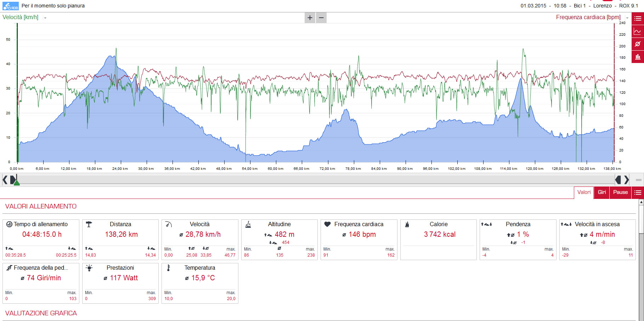644x321 pixels.
Task: Click the average heart rate 146 bpm
Action: 362,234
